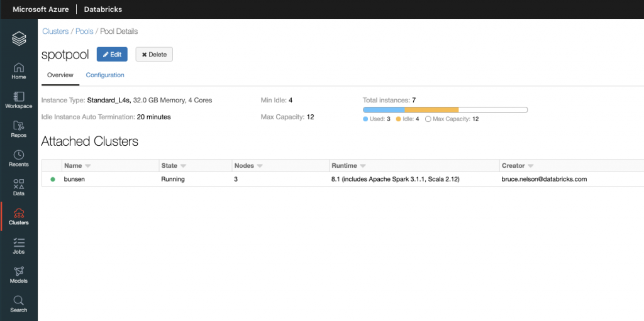Screen dimensions: 644x321
Task: Open Repos in the sidebar
Action: [19, 129]
